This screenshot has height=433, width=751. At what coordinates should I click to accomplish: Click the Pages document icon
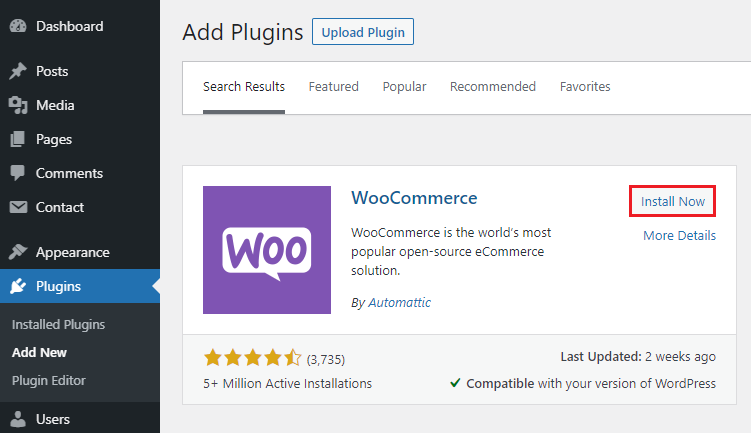pyautogui.click(x=18, y=139)
